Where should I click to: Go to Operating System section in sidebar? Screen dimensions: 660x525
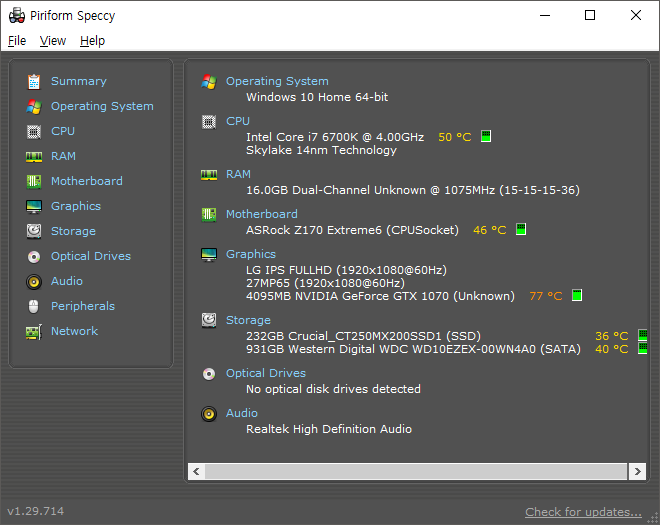coord(102,106)
